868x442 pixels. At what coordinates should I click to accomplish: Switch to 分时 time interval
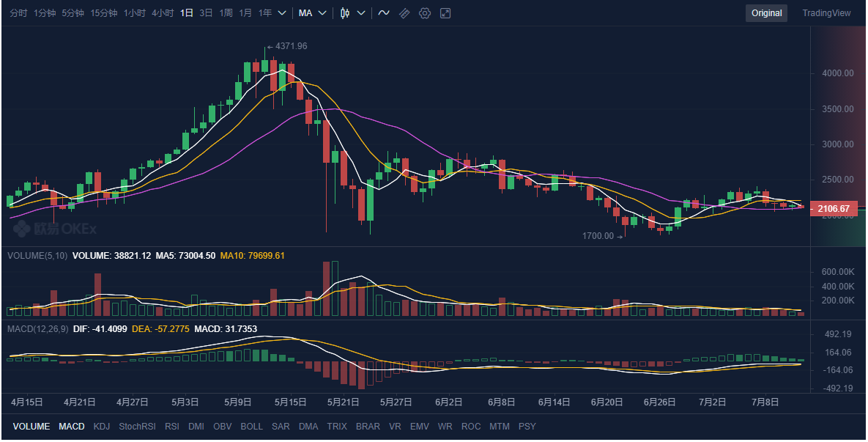(18, 13)
